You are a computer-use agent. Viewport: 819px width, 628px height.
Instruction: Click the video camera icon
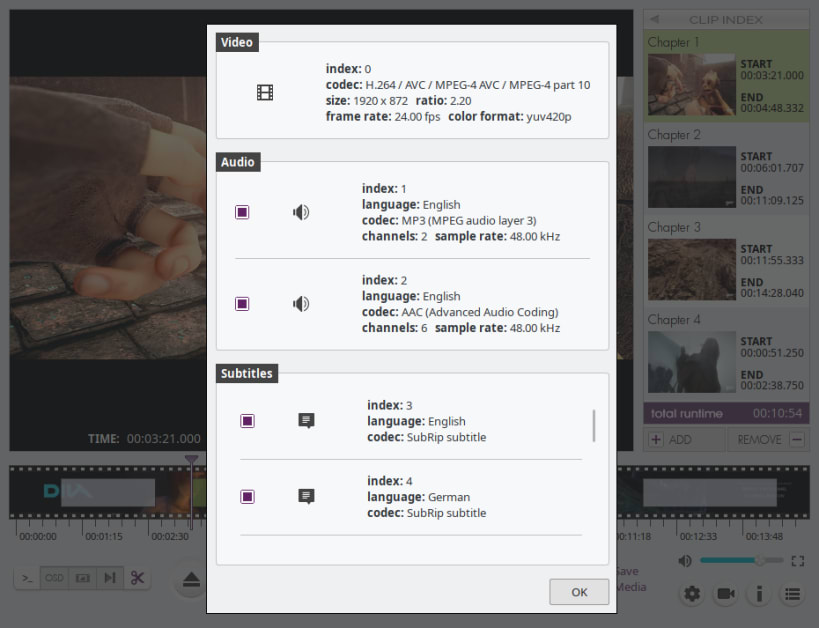coord(726,594)
